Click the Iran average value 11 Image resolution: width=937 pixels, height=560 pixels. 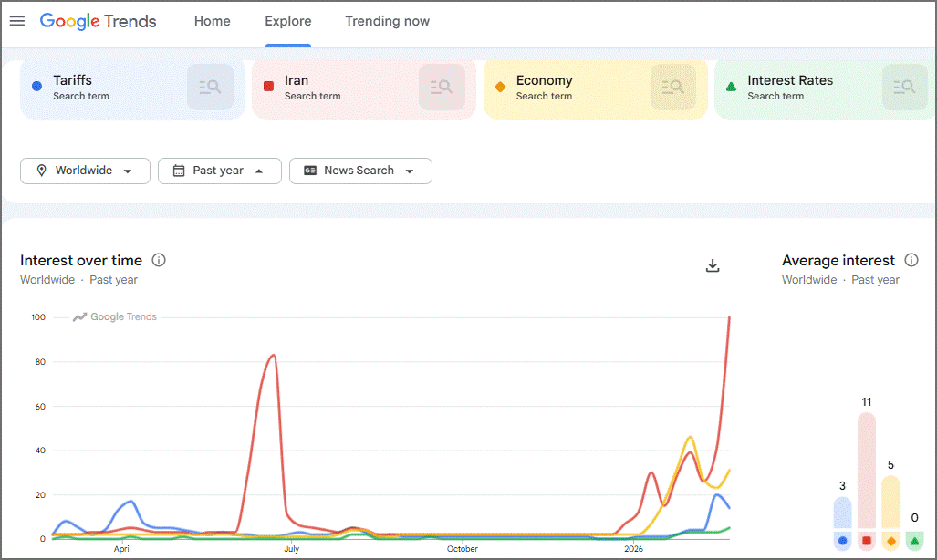(867, 402)
